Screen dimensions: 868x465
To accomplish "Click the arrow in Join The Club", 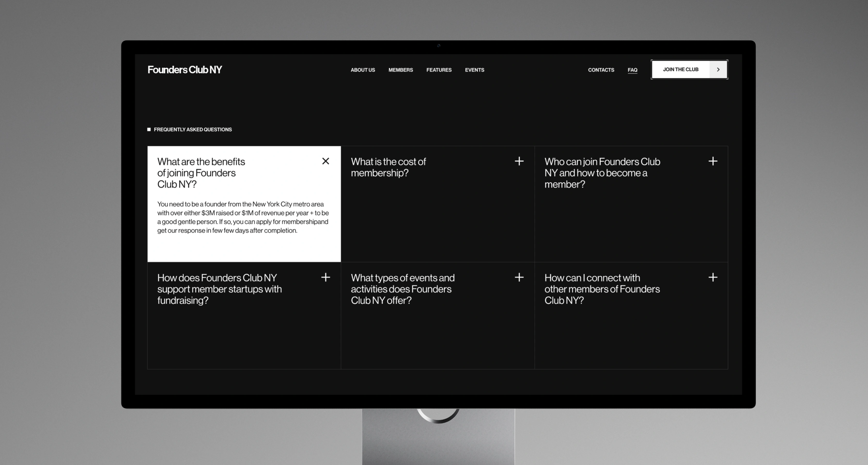I will (x=718, y=69).
